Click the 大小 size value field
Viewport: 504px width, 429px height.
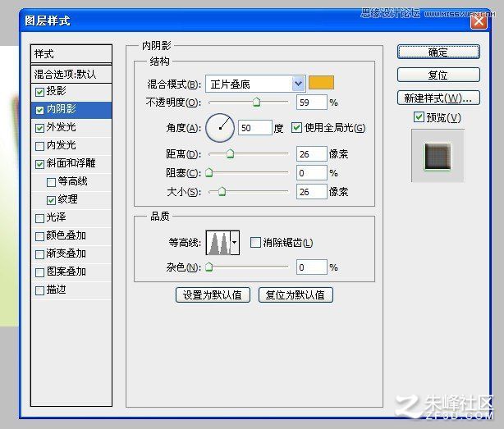pos(311,192)
